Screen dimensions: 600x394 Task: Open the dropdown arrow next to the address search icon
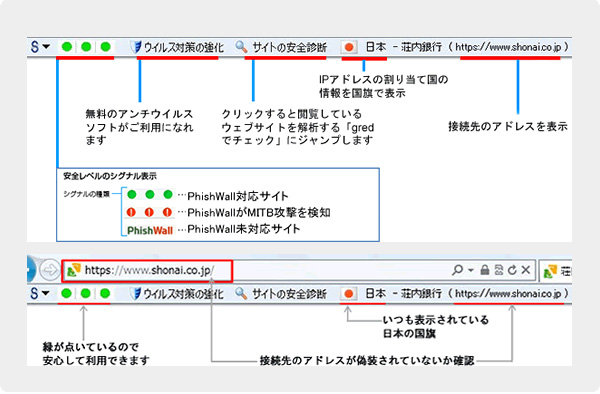pos(471,270)
